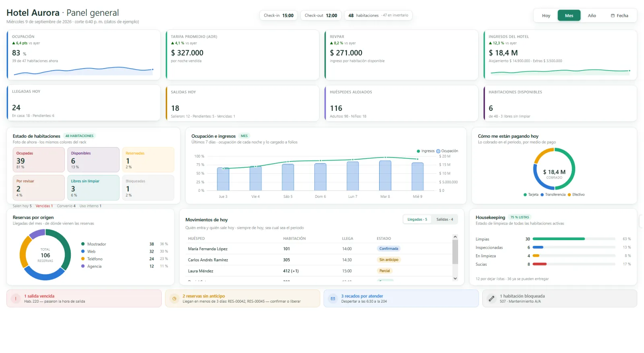Image resolution: width=644 pixels, height=353 pixels.
Task: Click the Sin anticipo status badge
Action: [389, 260]
